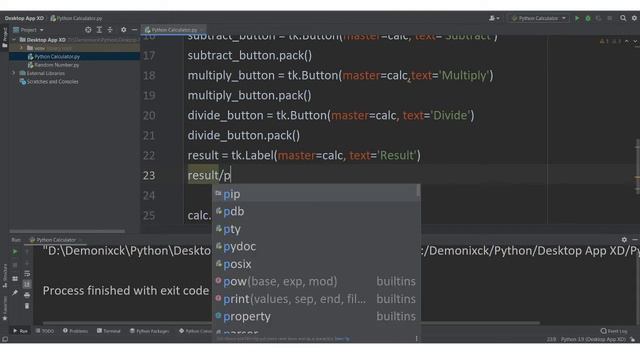Viewport: 640px width, 360px height.
Task: Open the TODO tool window tab
Action: pyautogui.click(x=44, y=331)
